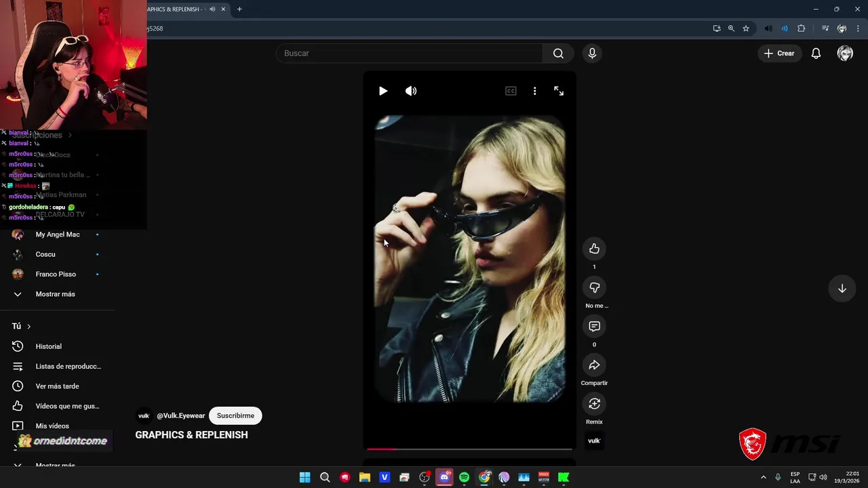The width and height of the screenshot is (868, 488).
Task: Show hidden system tray icons
Action: pos(763,477)
